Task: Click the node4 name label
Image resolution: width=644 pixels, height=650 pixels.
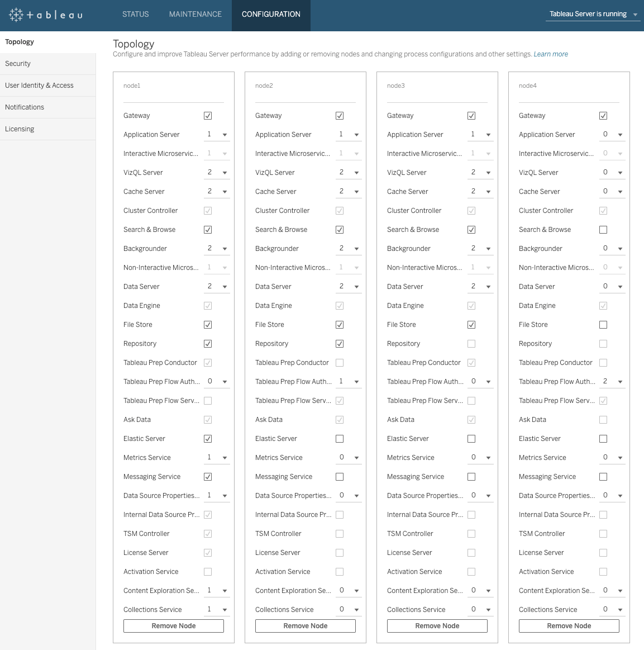Action: [528, 86]
